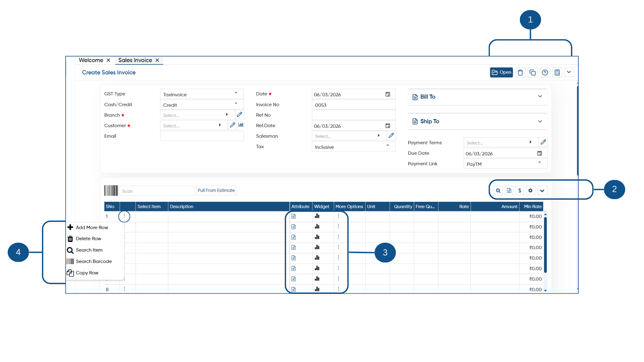
Task: Click the edit pencil next to Branch
Action: [239, 115]
